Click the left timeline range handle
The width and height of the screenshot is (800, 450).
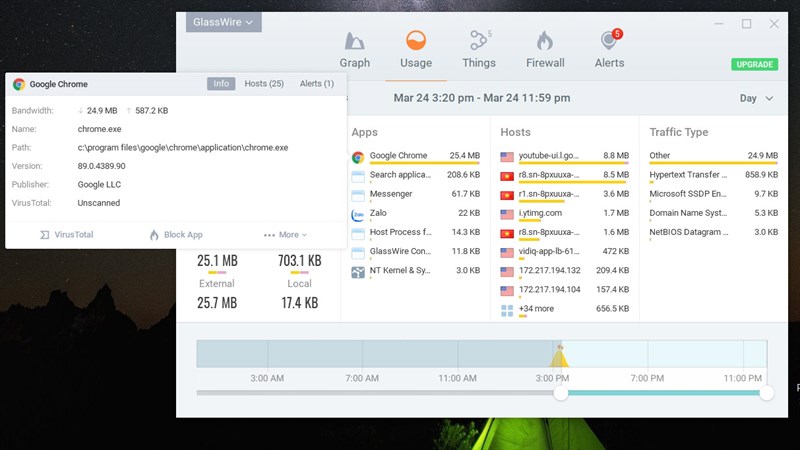click(x=561, y=393)
